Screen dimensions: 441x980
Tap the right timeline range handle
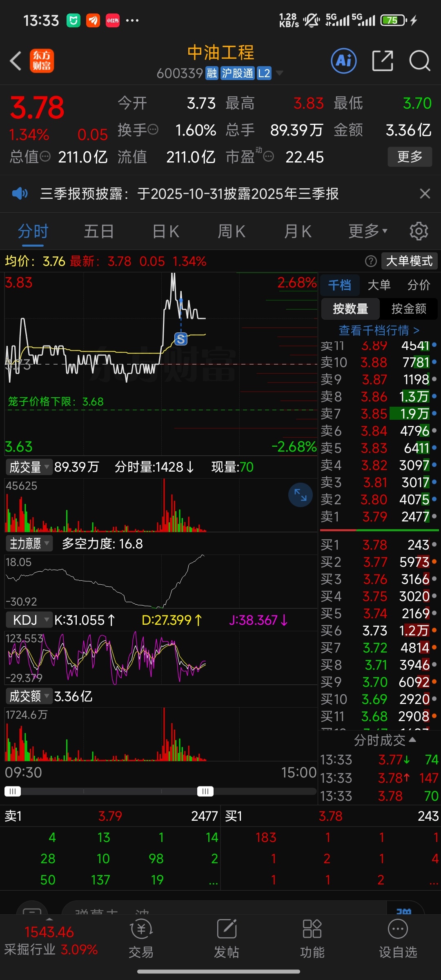coord(205,791)
